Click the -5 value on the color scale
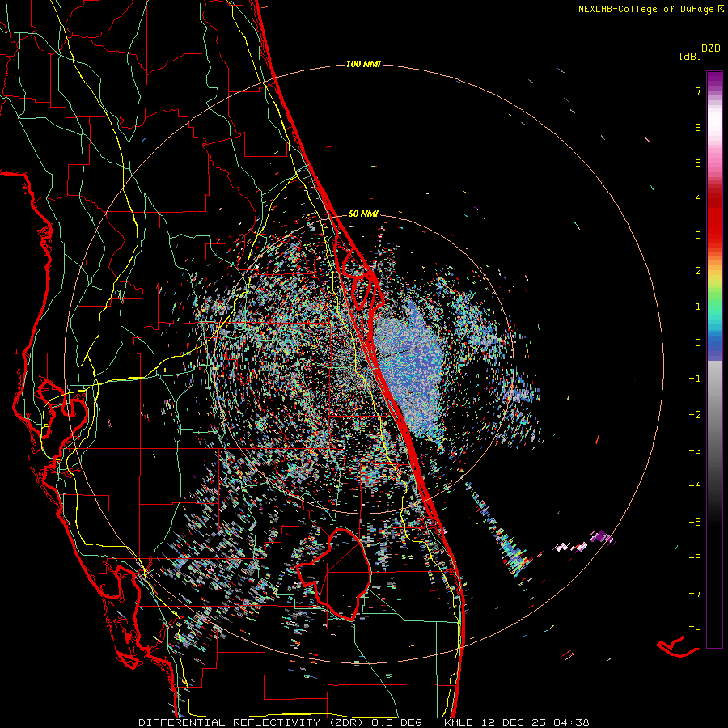 click(695, 523)
